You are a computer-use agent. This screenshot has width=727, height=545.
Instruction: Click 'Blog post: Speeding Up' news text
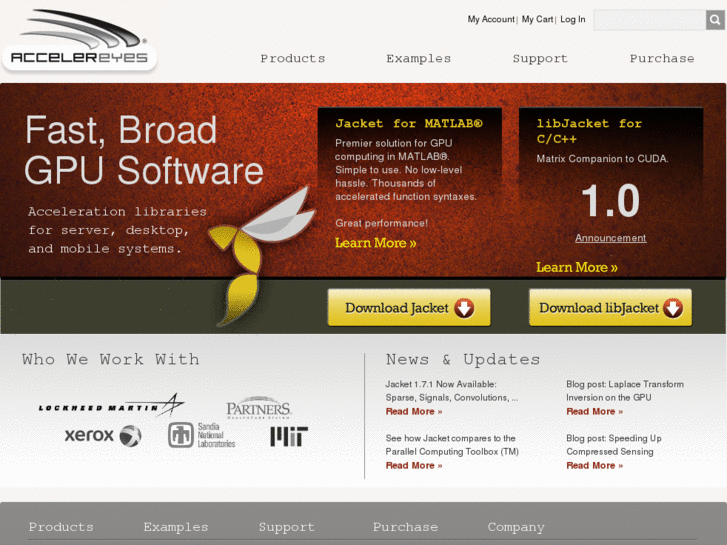pos(614,445)
